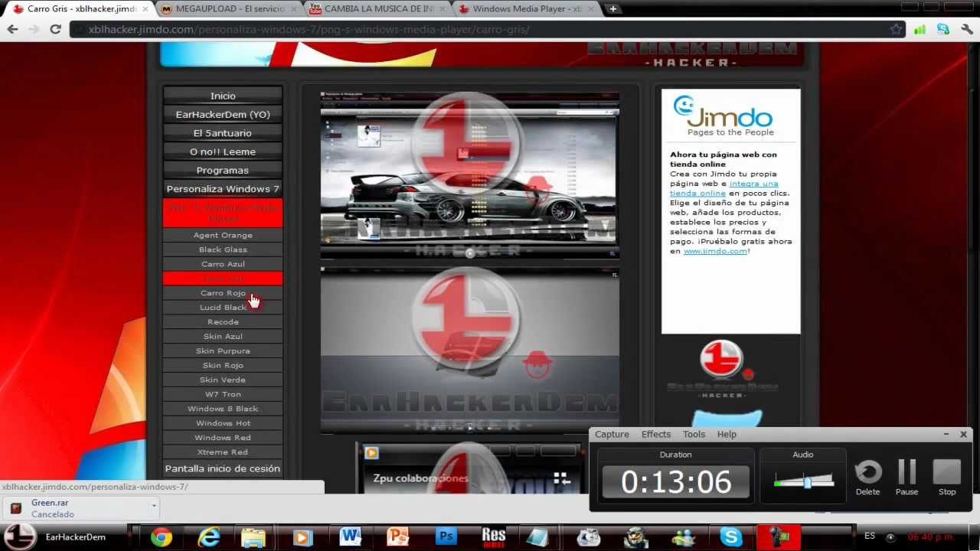Bookmark page with the star icon
980x551 pixels.
[x=896, y=29]
